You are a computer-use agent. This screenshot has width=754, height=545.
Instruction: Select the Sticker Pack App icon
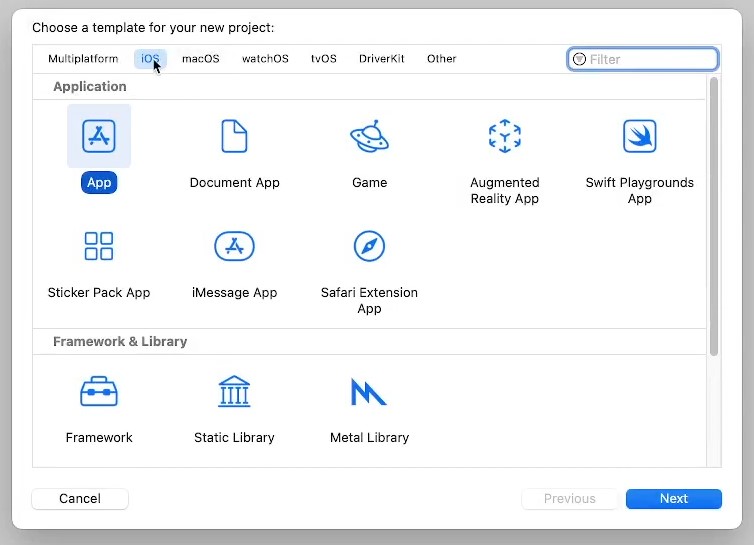coord(99,246)
